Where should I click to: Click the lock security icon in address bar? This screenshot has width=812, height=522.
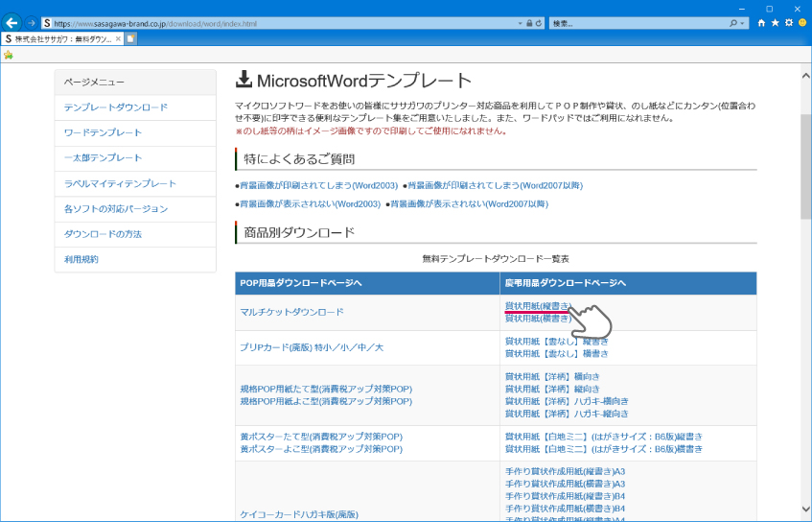tap(529, 23)
